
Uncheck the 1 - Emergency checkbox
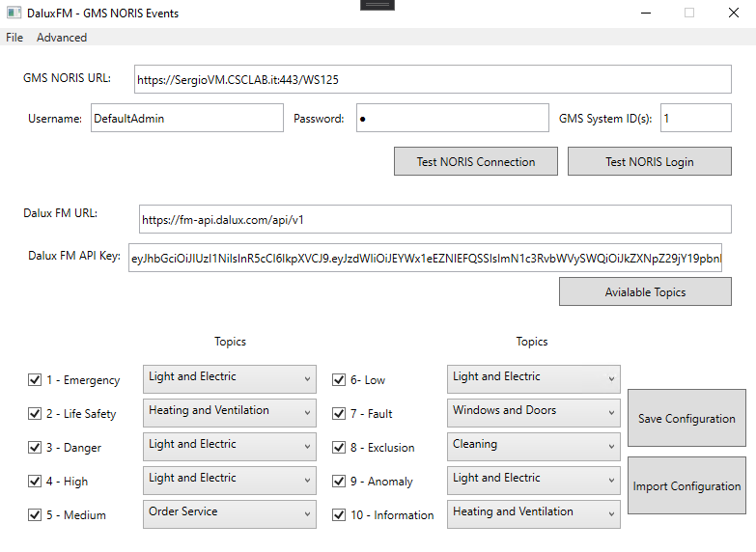click(x=35, y=380)
